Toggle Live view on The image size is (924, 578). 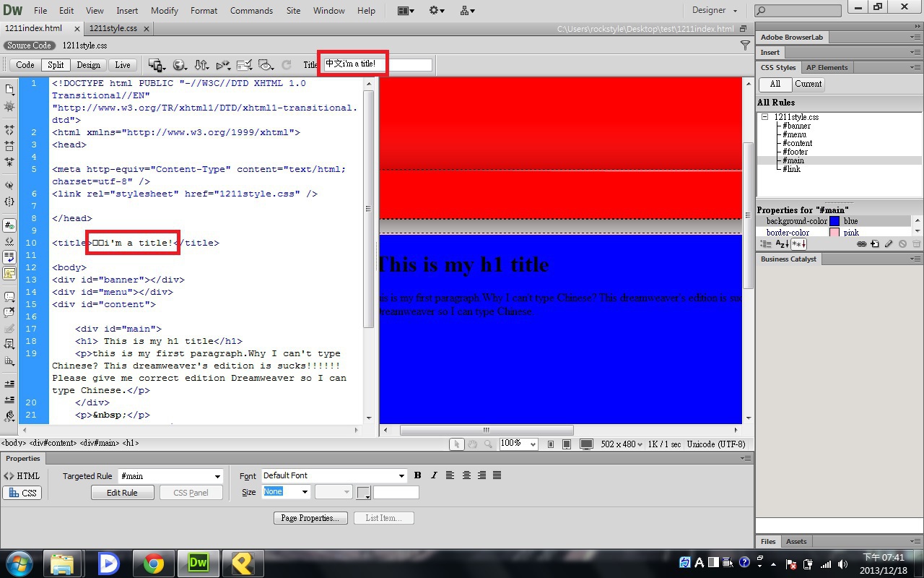coord(123,65)
